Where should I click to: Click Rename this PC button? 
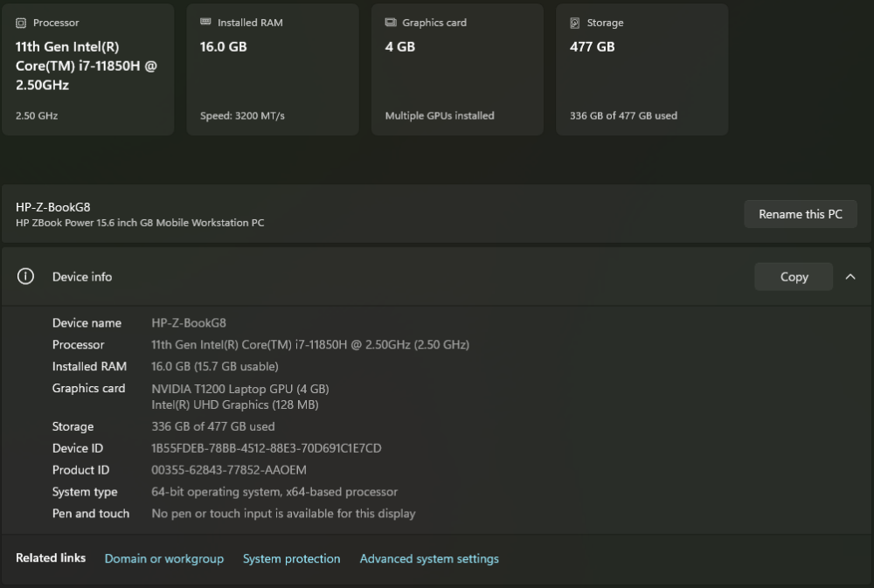click(x=801, y=214)
